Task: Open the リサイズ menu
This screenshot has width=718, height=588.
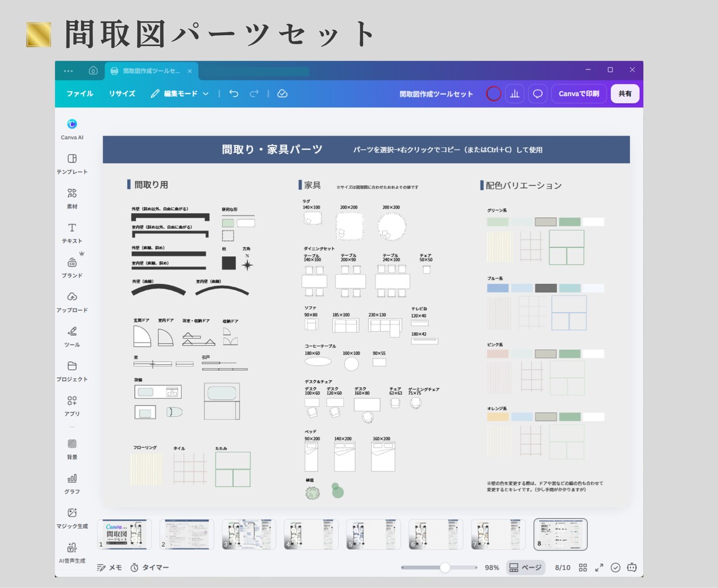Action: 122,94
